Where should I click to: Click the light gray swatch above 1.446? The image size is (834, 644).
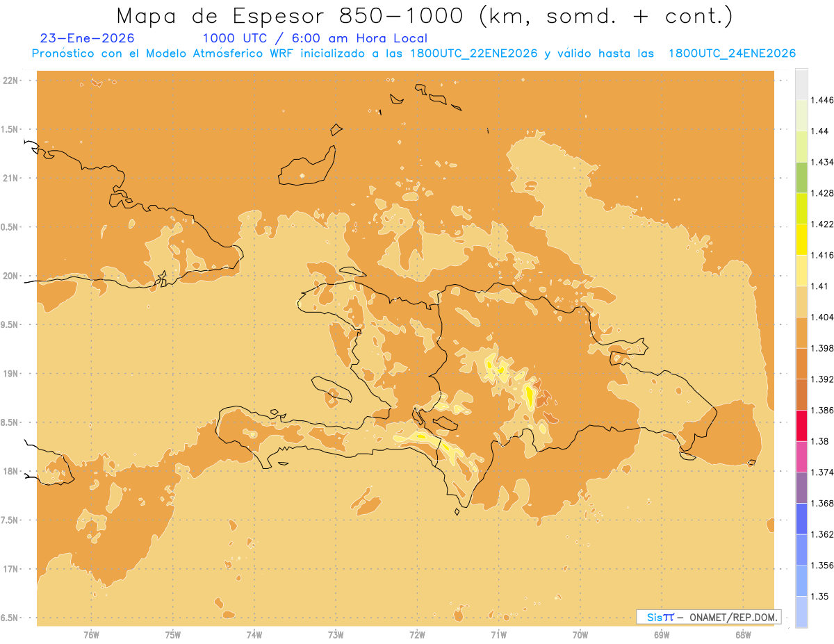click(801, 84)
